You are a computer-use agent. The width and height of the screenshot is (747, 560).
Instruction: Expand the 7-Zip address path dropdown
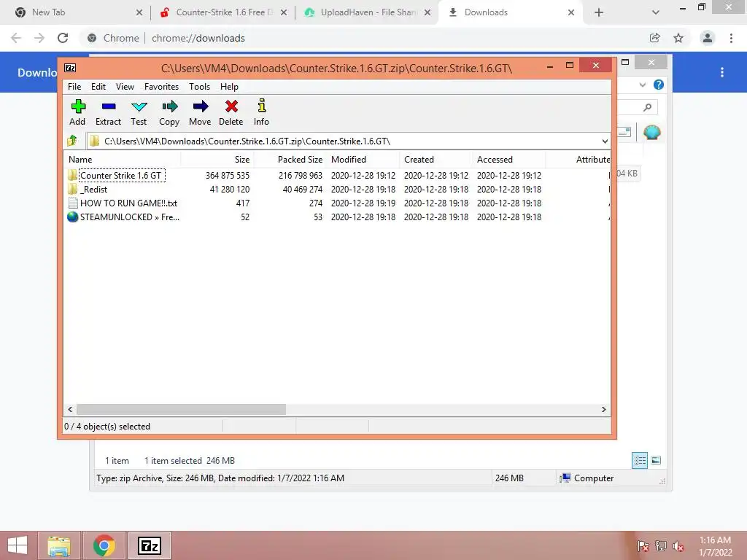click(x=605, y=141)
